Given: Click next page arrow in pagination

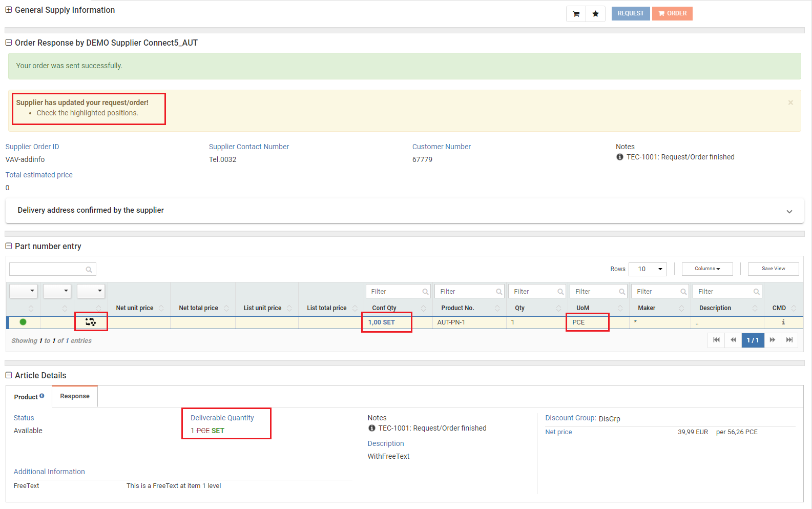Looking at the screenshot, I should point(772,340).
